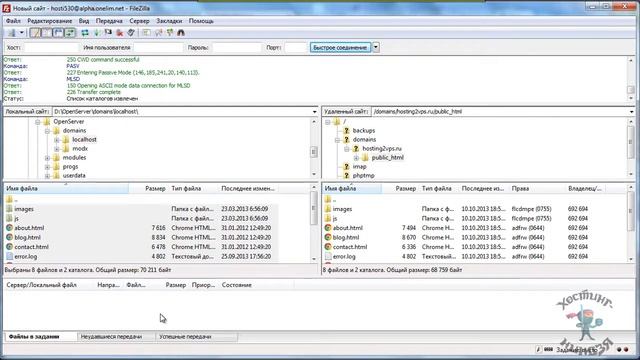Open the Сервер menu

139,21
